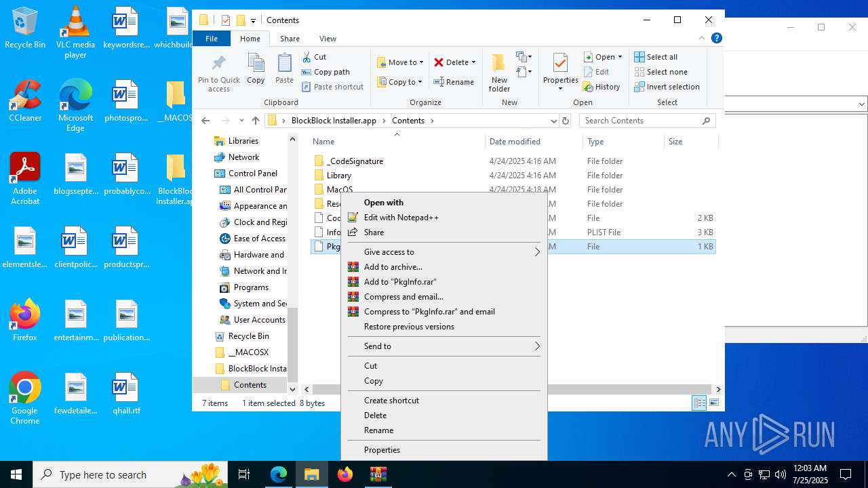Expand the Open button dropdown

point(620,57)
